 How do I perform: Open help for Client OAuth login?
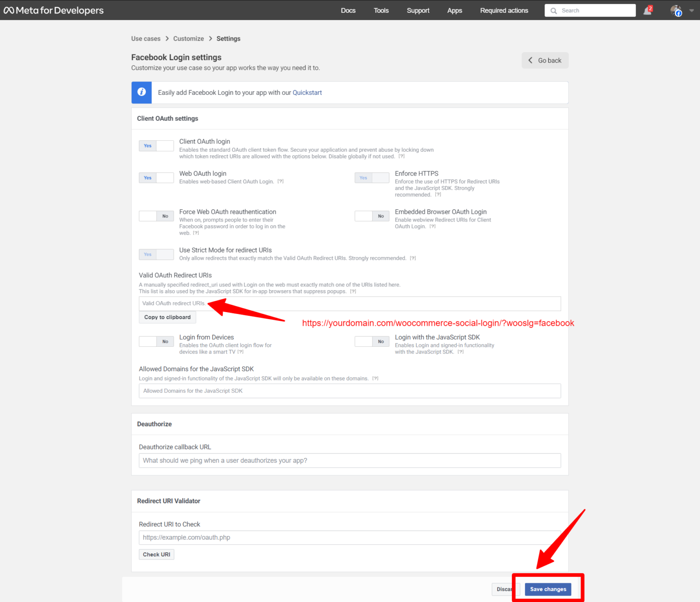[x=401, y=156]
